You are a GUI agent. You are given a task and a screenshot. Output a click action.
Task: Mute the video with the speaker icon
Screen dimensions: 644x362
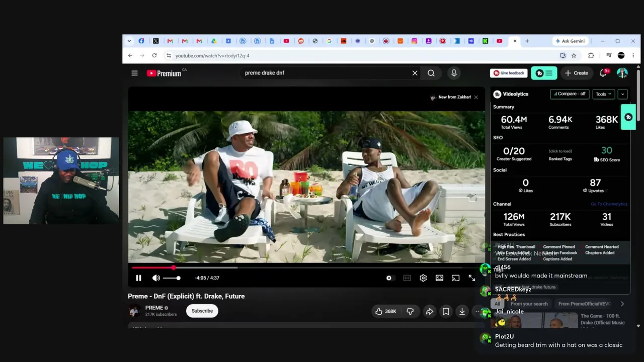click(156, 278)
